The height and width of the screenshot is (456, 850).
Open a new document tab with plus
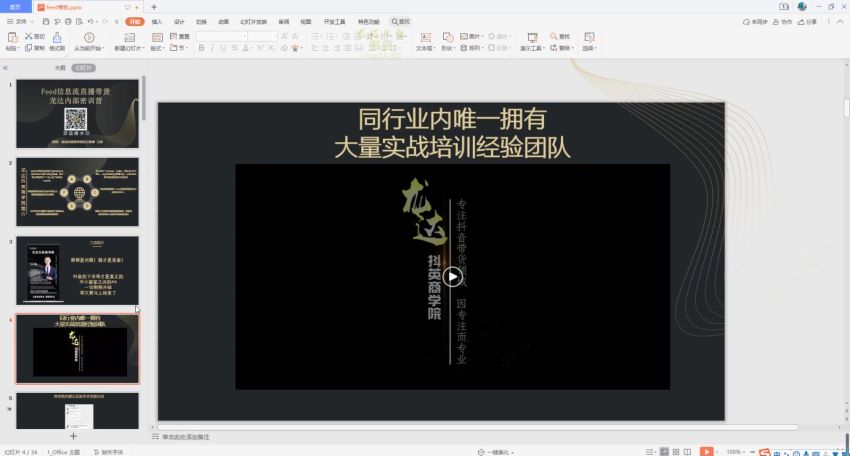point(154,7)
